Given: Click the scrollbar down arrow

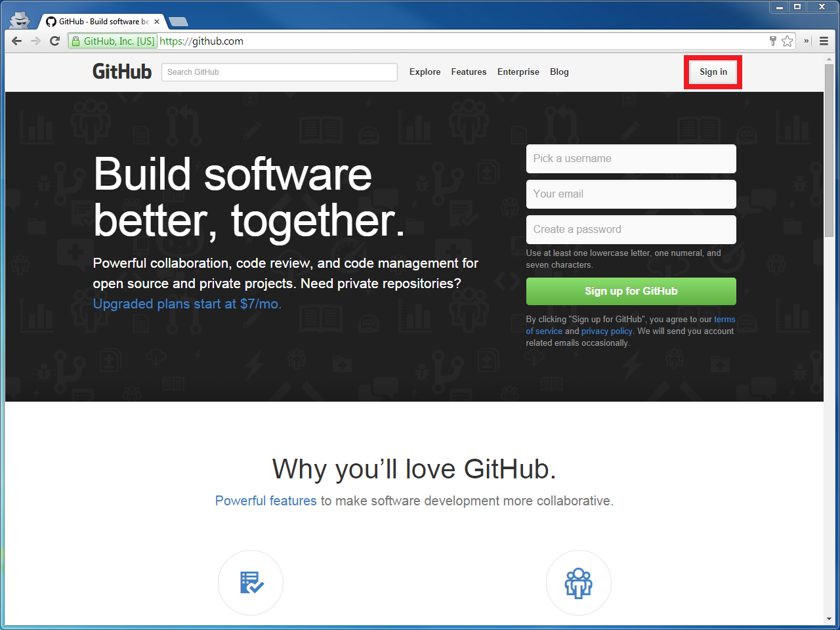Looking at the screenshot, I should (829, 619).
